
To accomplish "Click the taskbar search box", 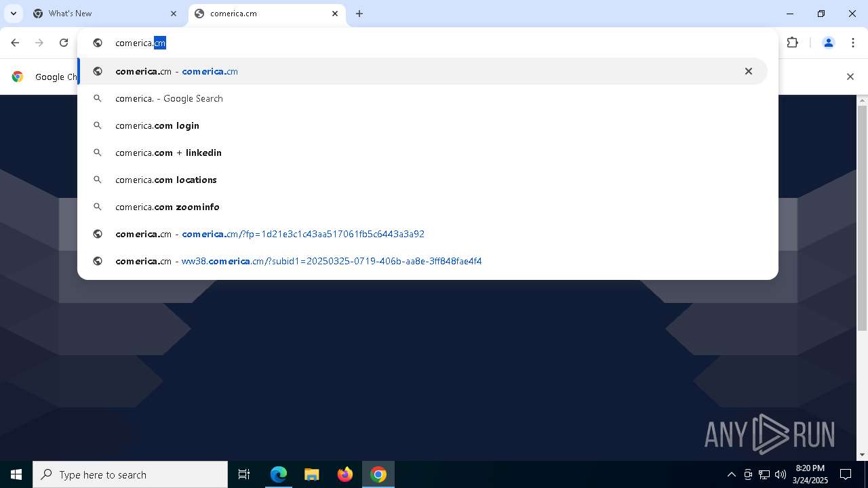I will click(x=130, y=474).
